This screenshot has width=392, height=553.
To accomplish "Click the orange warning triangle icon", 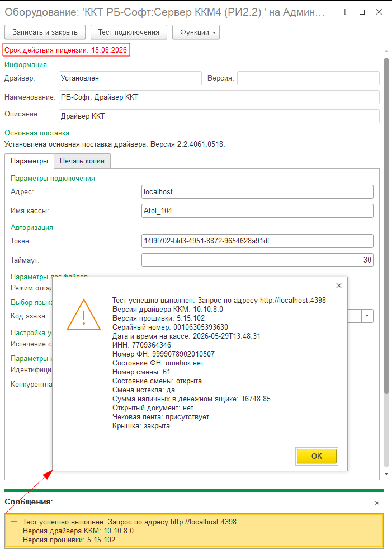I will click(x=84, y=315).
